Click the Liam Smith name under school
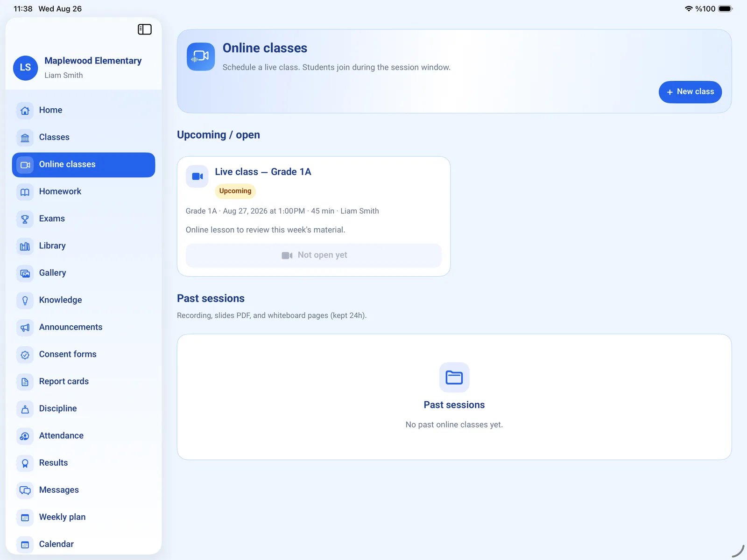 coord(63,75)
